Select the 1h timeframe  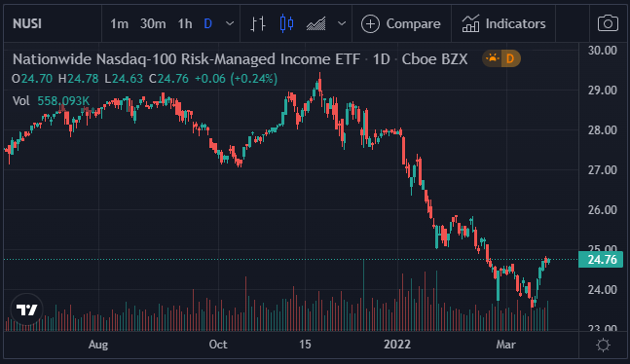click(x=185, y=23)
